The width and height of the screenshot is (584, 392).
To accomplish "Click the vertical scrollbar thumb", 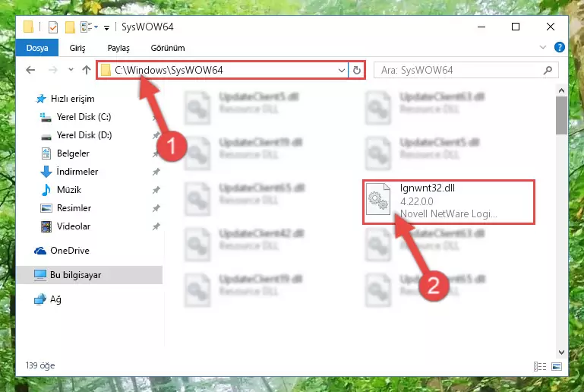I will click(x=562, y=115).
